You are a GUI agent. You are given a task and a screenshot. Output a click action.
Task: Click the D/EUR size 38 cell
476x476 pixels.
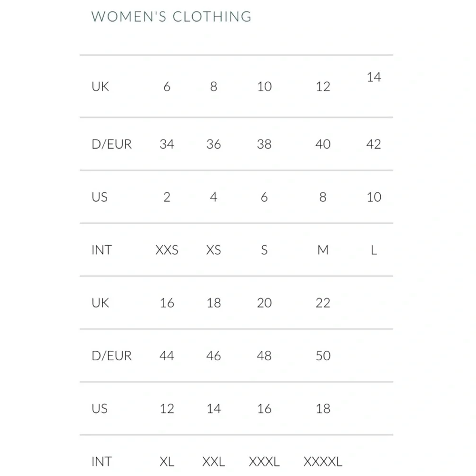264,144
